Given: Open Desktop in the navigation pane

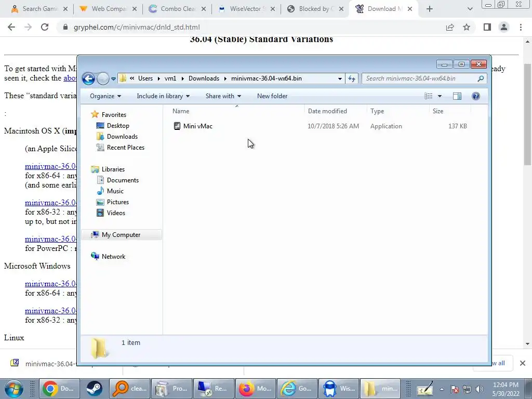Looking at the screenshot, I should 118,126.
